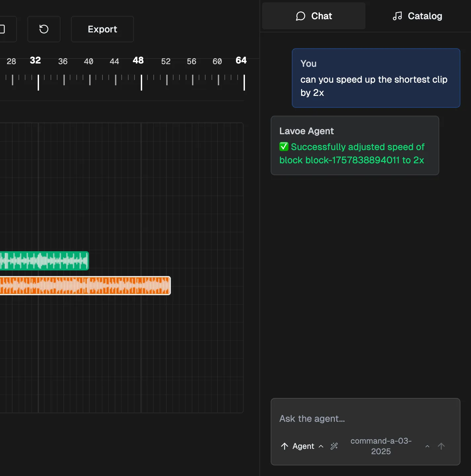Click the green checkmark in the agent response
The width and height of the screenshot is (471, 476).
click(x=284, y=146)
